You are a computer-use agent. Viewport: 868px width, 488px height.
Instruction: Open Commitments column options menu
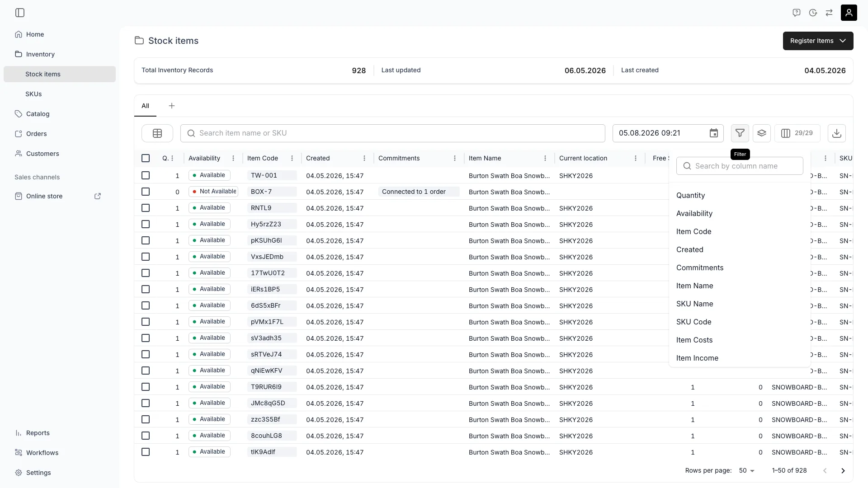click(455, 158)
